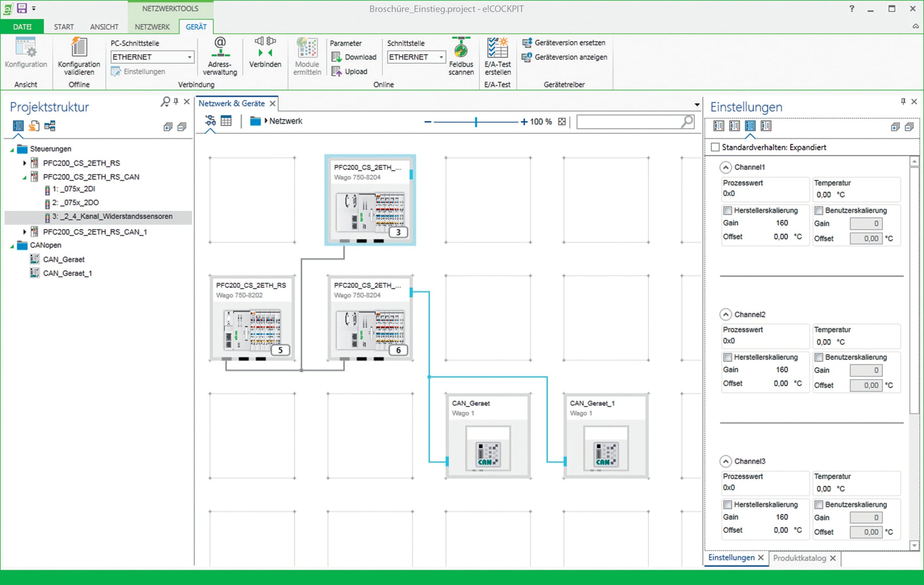The image size is (924, 585).
Task: Collapse all groups in Einstellungen panel
Action: (x=909, y=127)
